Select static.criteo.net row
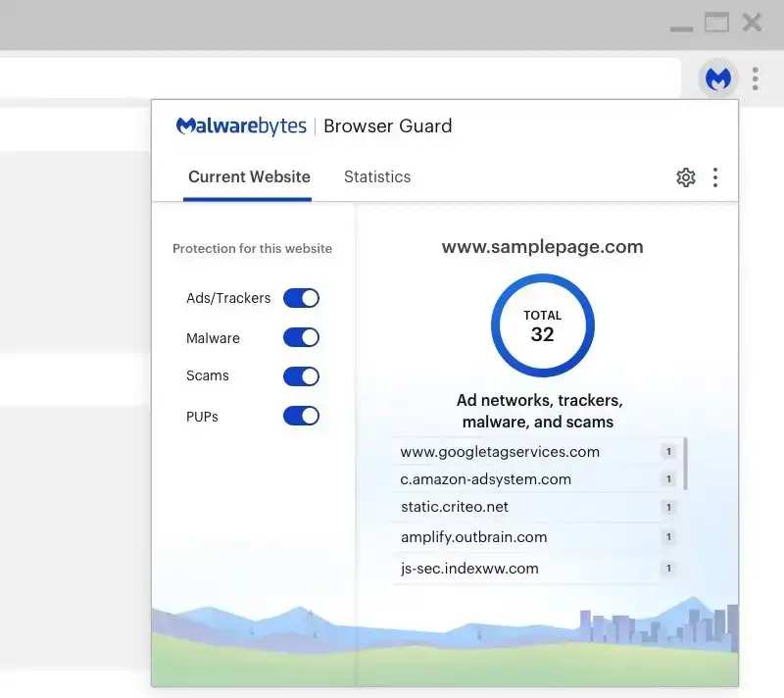This screenshot has width=784, height=698. [537, 507]
